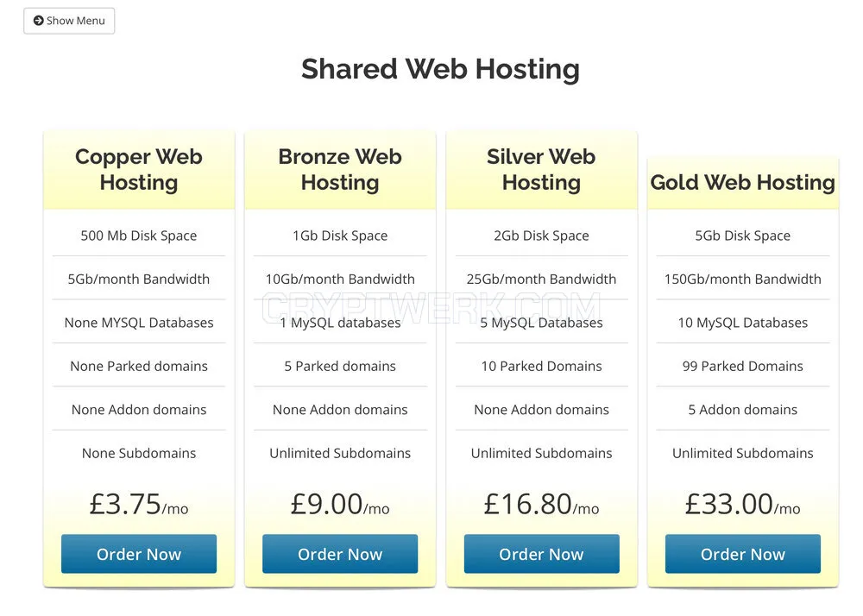Order the Bronze Web Hosting plan
The height and width of the screenshot is (616, 863).
pyautogui.click(x=340, y=554)
